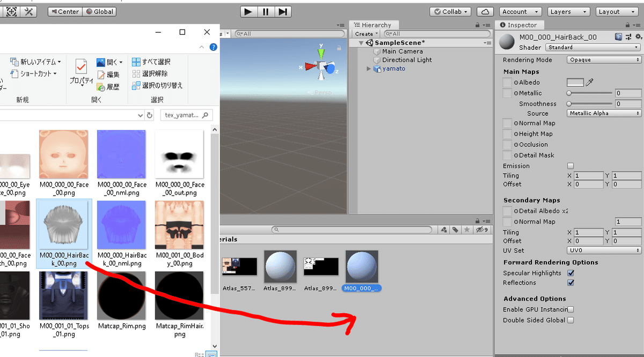Click the Explorer address refresh icon
Viewport: 644px width, 357px height.
coord(150,115)
